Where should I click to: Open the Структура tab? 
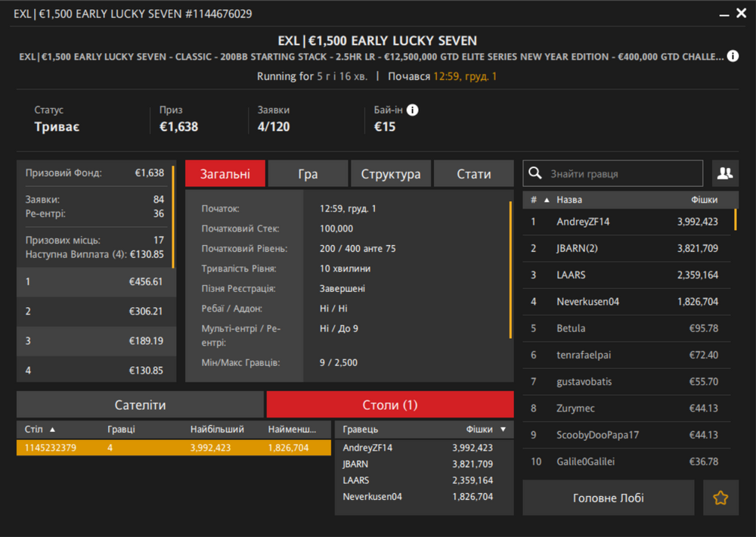tap(390, 174)
